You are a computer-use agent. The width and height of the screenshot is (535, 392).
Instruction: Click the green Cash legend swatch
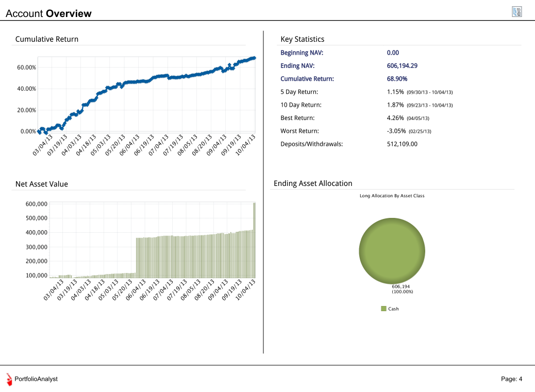(383, 309)
